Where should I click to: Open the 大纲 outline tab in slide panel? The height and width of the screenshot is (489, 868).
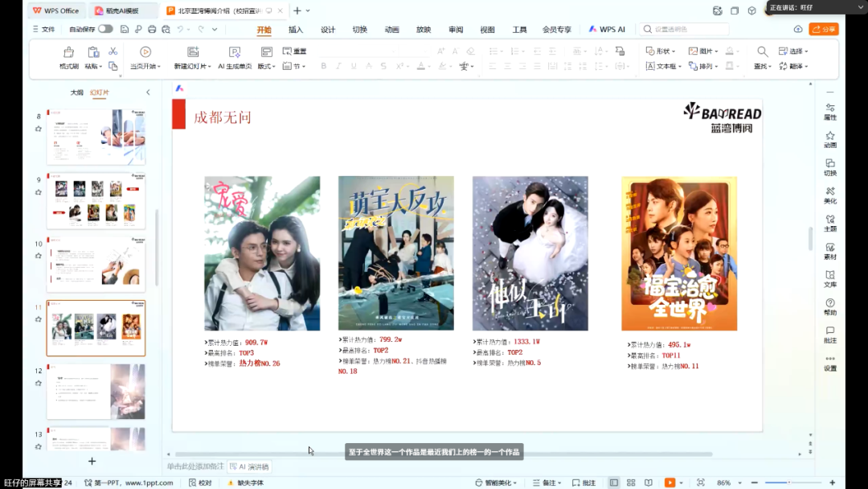(76, 92)
